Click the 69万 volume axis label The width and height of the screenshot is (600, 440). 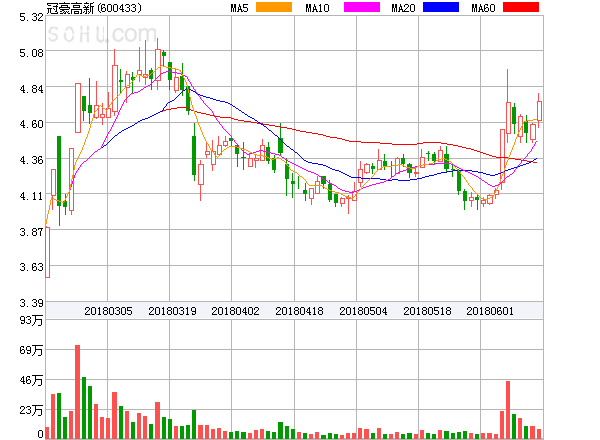[x=31, y=350]
